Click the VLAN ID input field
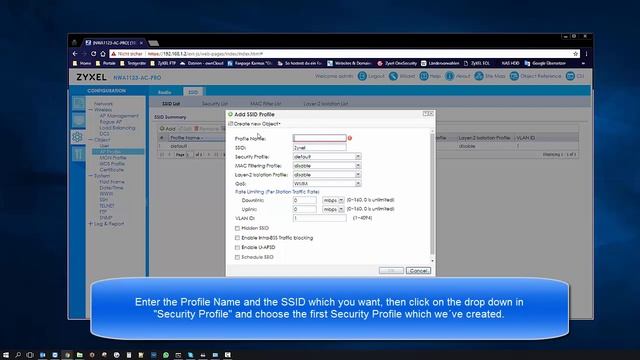 click(320, 218)
